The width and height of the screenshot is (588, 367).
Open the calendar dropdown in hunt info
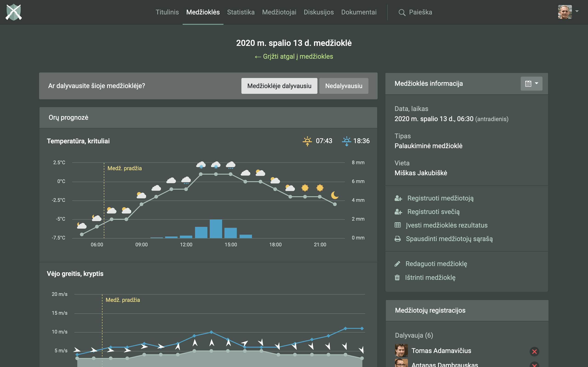531,83
